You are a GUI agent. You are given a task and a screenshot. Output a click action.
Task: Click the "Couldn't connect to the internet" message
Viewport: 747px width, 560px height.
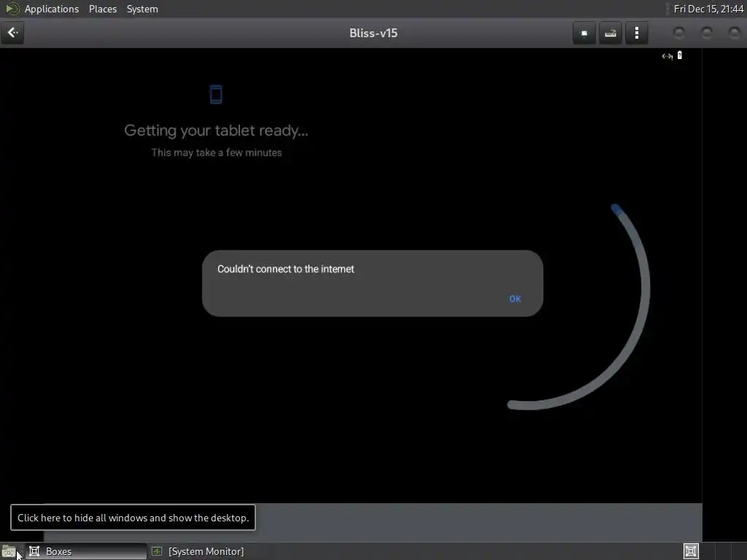pyautogui.click(x=285, y=269)
